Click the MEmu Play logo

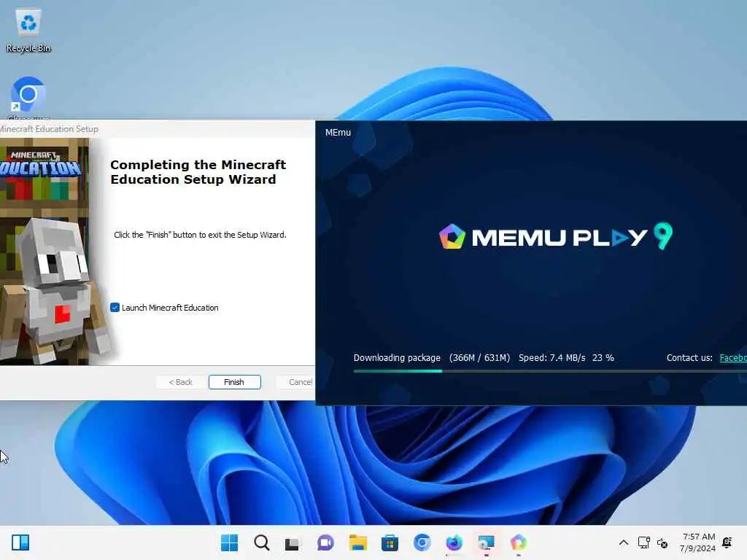pos(555,237)
